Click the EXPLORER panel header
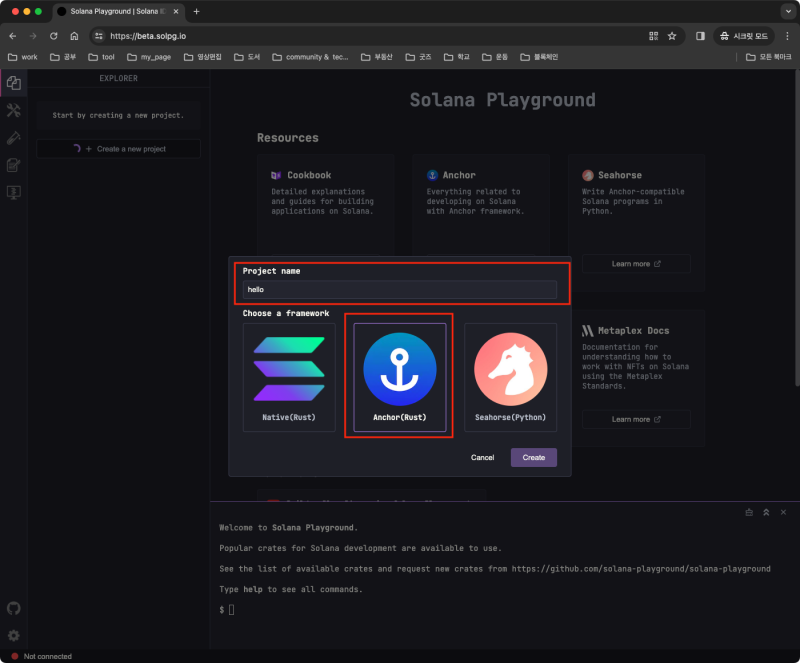Screen dimensions: 800x663 click(x=118, y=78)
